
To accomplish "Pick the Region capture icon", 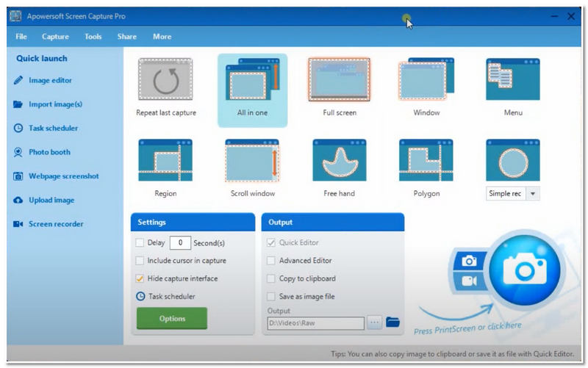I will (165, 159).
